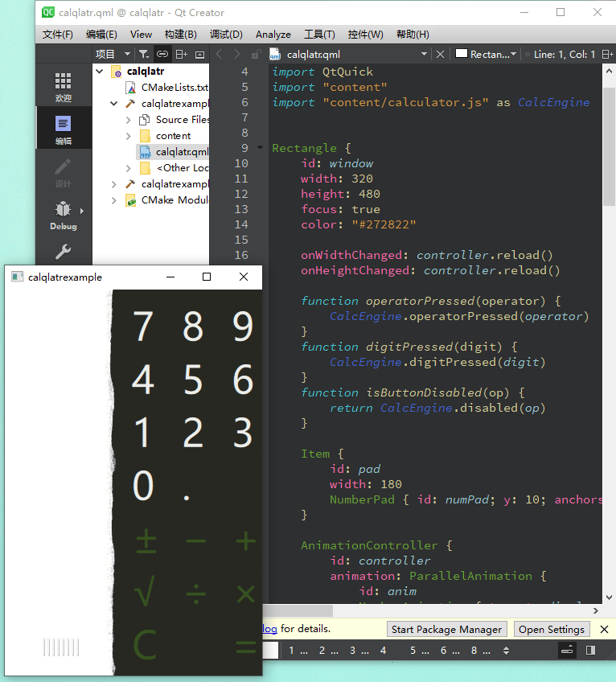Go forward in editor navigation history
This screenshot has height=682, width=616.
[x=236, y=55]
